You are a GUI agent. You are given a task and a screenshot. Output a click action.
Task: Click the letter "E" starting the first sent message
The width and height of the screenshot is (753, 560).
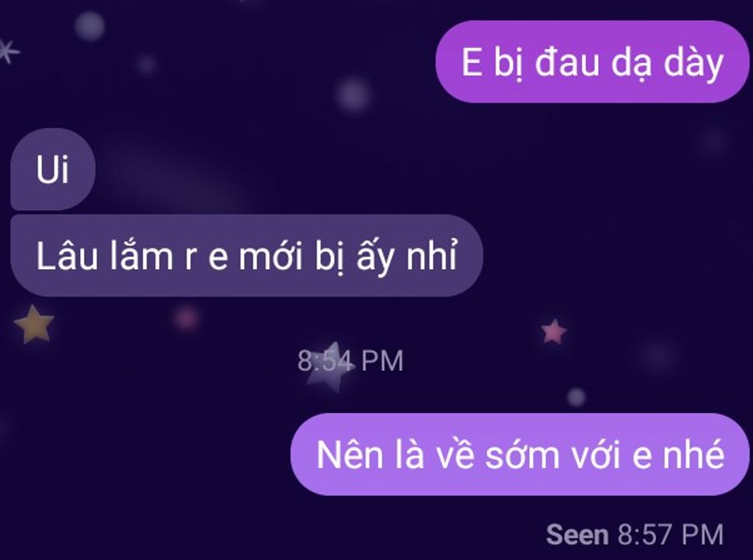471,62
